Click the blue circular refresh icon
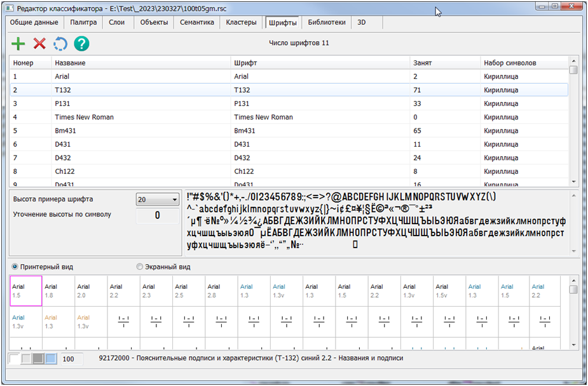 [x=60, y=44]
